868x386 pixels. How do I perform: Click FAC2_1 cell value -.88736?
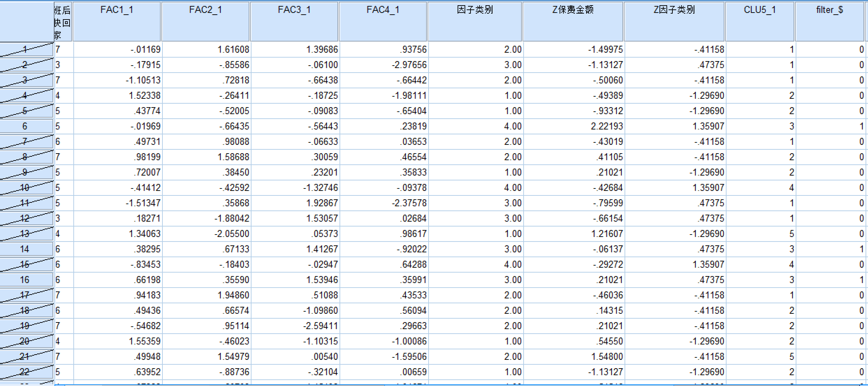(206, 372)
